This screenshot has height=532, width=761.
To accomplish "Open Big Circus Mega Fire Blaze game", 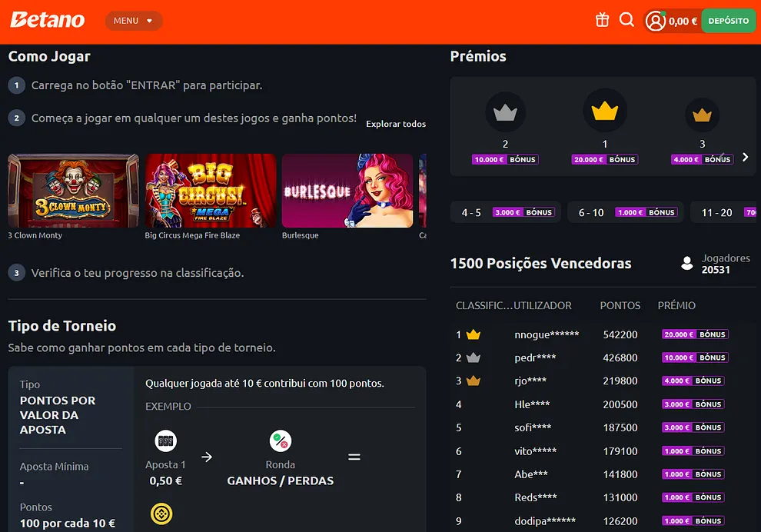I will (211, 191).
